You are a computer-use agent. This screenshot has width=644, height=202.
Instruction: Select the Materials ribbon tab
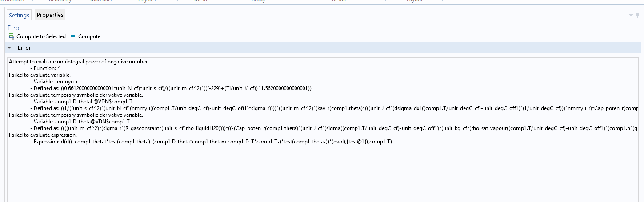point(101,1)
